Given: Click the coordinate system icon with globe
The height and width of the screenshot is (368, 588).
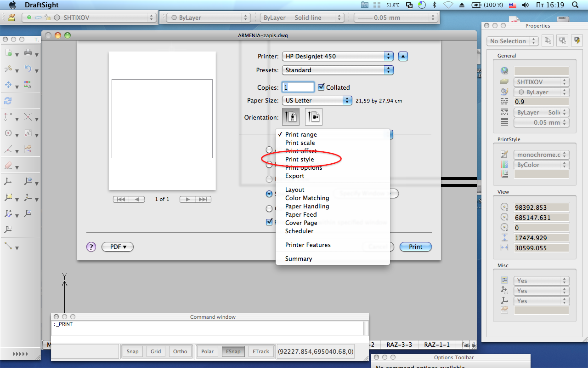Looking at the screenshot, I should pyautogui.click(x=28, y=181).
